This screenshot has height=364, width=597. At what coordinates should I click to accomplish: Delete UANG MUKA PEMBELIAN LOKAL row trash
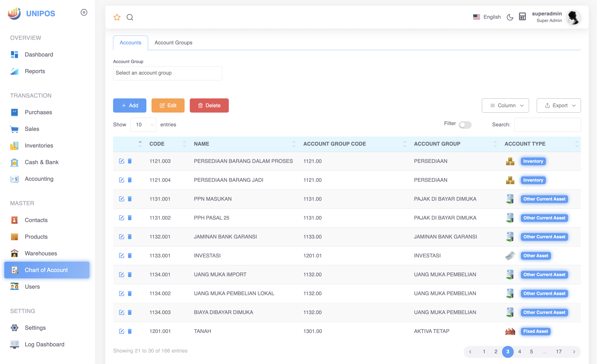(130, 293)
